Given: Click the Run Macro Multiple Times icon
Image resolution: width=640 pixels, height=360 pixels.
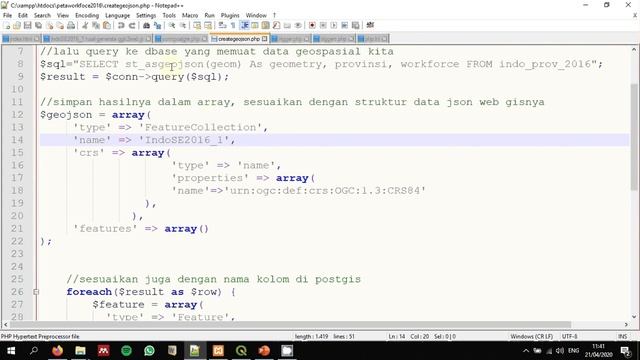Looking at the screenshot, I should point(344,25).
